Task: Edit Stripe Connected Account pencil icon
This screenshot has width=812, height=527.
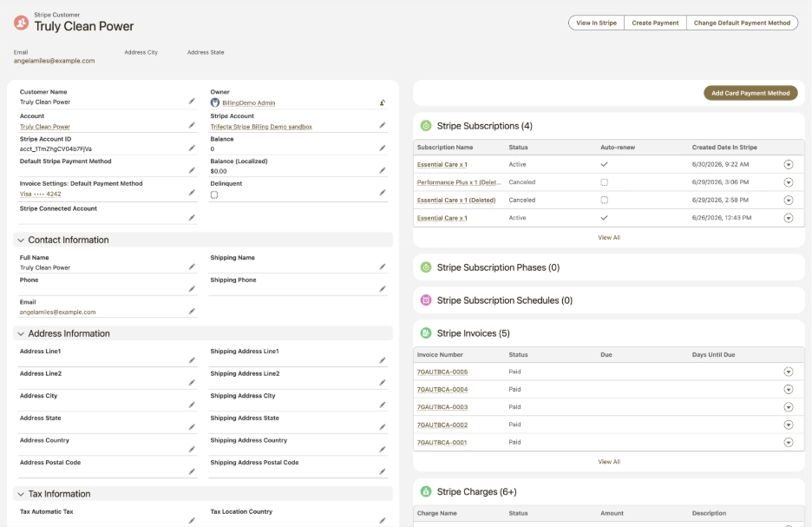Action: coord(192,218)
